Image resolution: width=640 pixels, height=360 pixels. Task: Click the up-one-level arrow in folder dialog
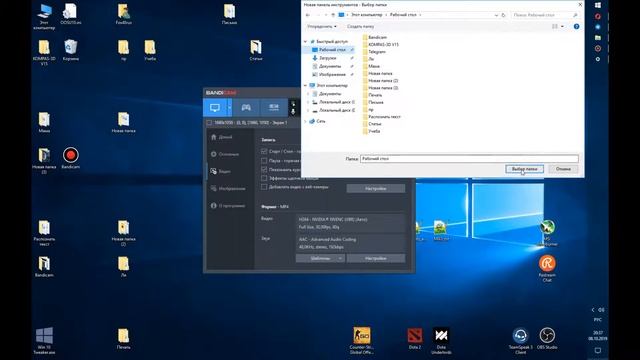click(333, 15)
